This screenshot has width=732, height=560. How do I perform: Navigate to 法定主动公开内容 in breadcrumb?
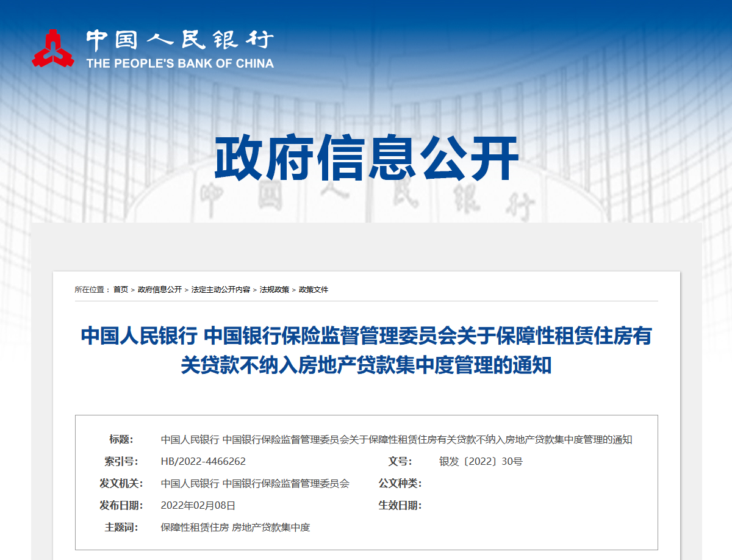click(221, 290)
